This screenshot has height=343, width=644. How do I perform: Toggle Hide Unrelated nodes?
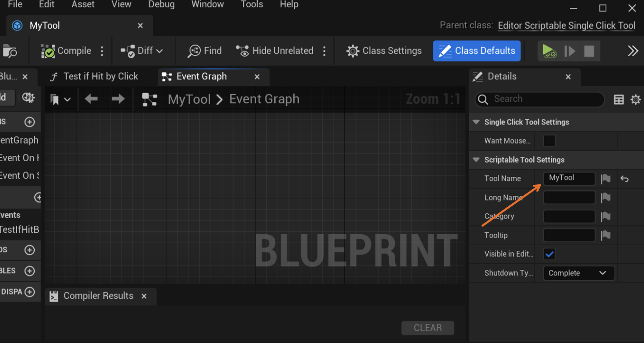click(275, 51)
